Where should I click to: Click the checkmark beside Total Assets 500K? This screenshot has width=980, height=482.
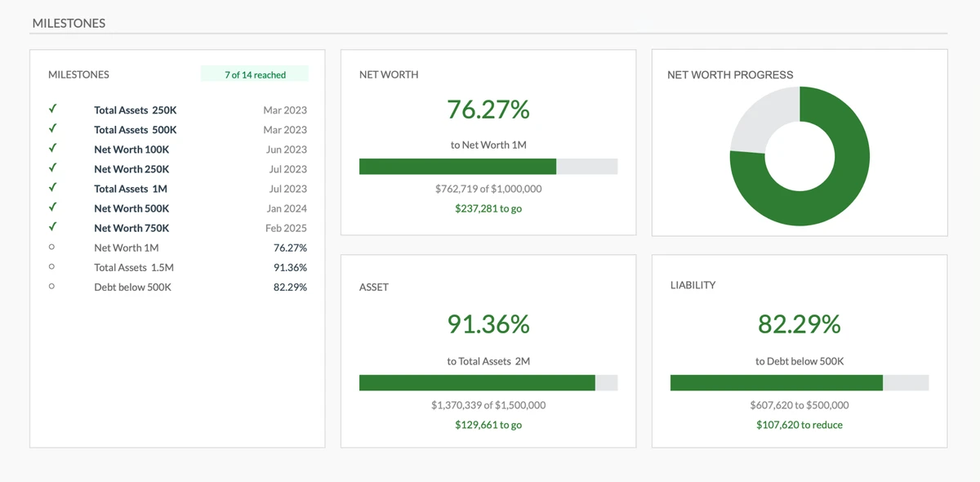(x=53, y=128)
